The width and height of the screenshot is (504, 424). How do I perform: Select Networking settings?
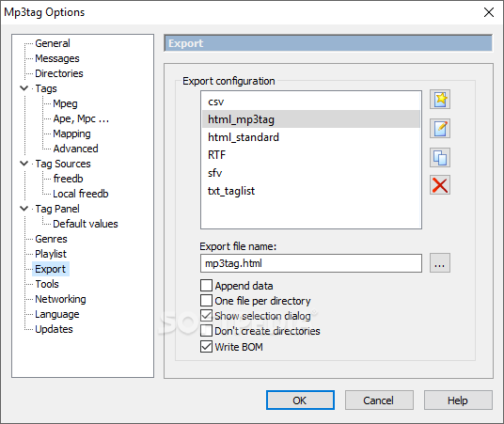60,299
